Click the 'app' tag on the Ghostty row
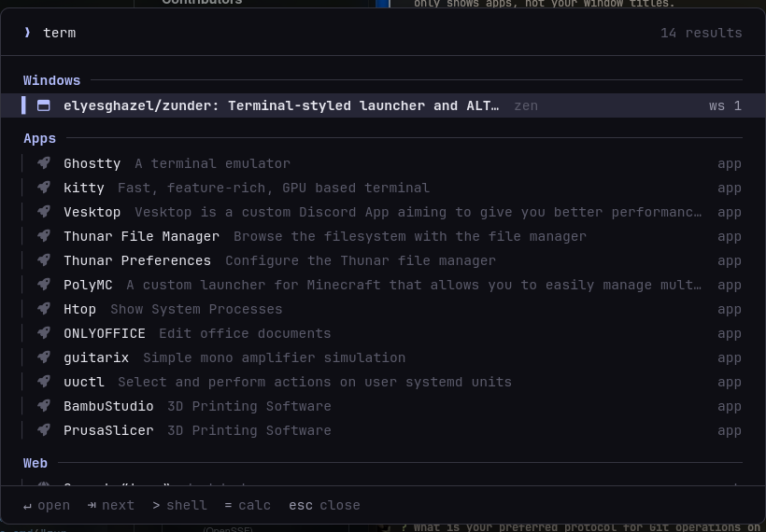Viewport: 766px width, 532px height. (730, 164)
